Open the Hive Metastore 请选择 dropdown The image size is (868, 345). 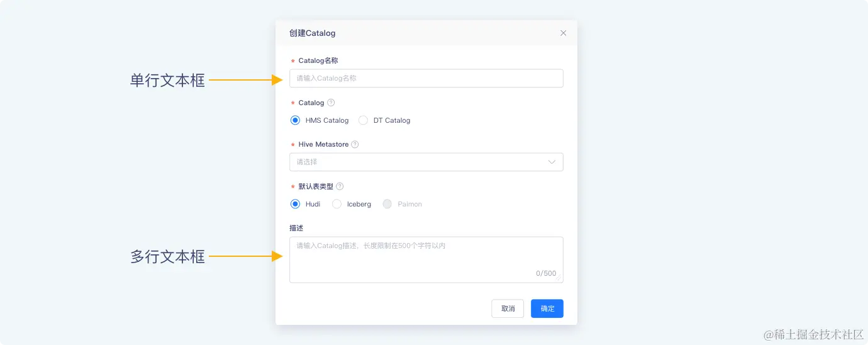(x=426, y=162)
